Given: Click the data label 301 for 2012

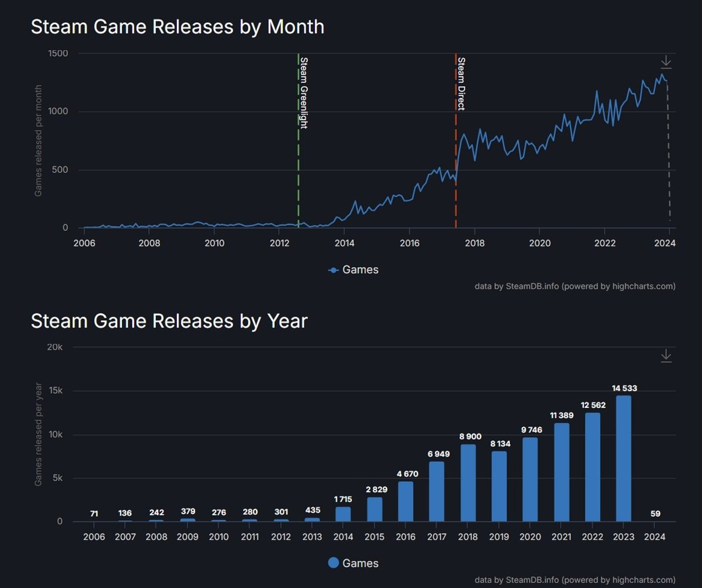Looking at the screenshot, I should pos(281,512).
